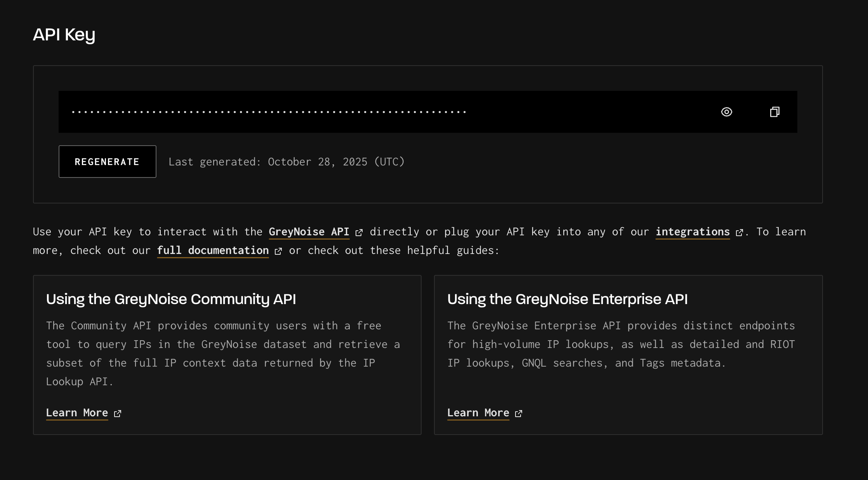Select the Using the GreyNoise Community API heading
Viewport: 868px width, 480px height.
point(171,299)
